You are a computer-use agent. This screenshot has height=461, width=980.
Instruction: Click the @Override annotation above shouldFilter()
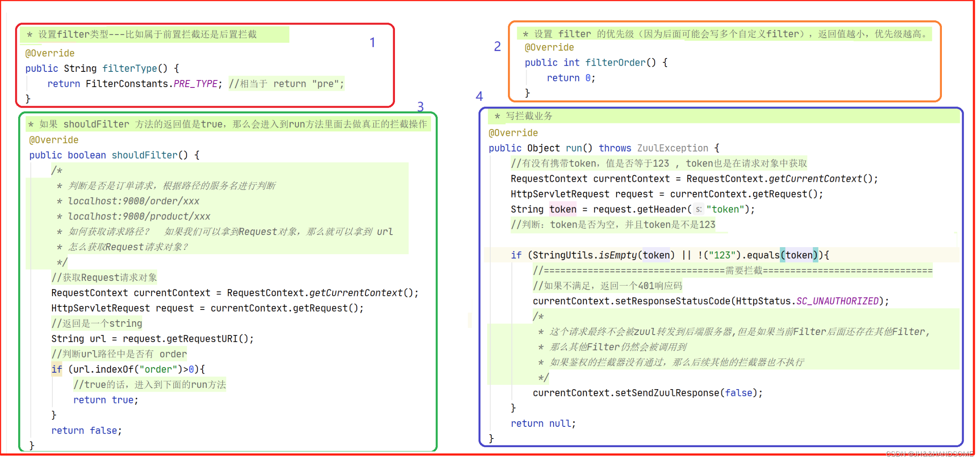point(54,140)
